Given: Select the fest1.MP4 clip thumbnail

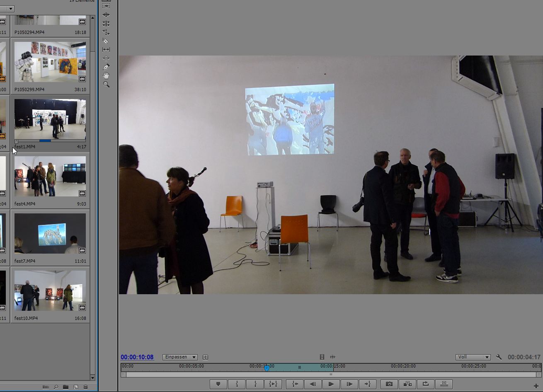Looking at the screenshot, I should [x=50, y=119].
